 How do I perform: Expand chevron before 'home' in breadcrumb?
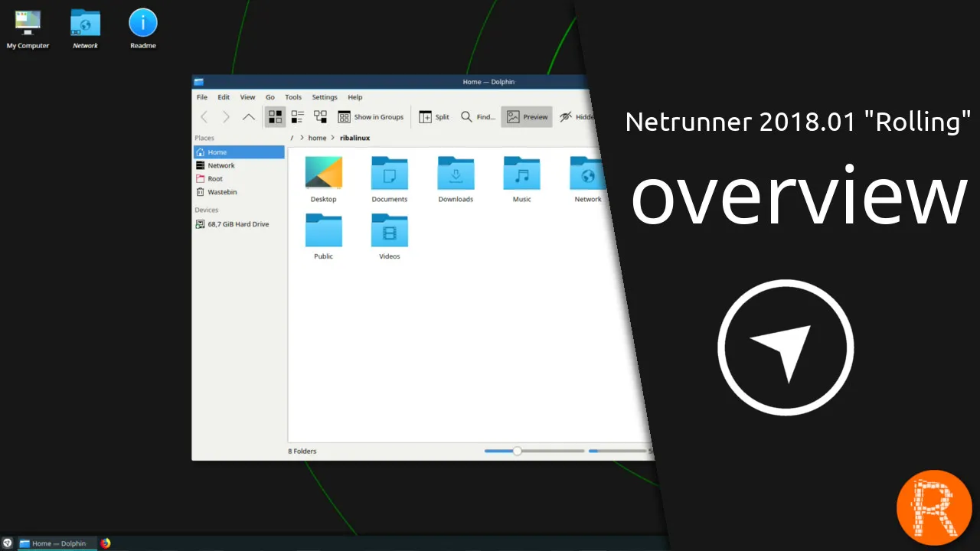tap(302, 138)
